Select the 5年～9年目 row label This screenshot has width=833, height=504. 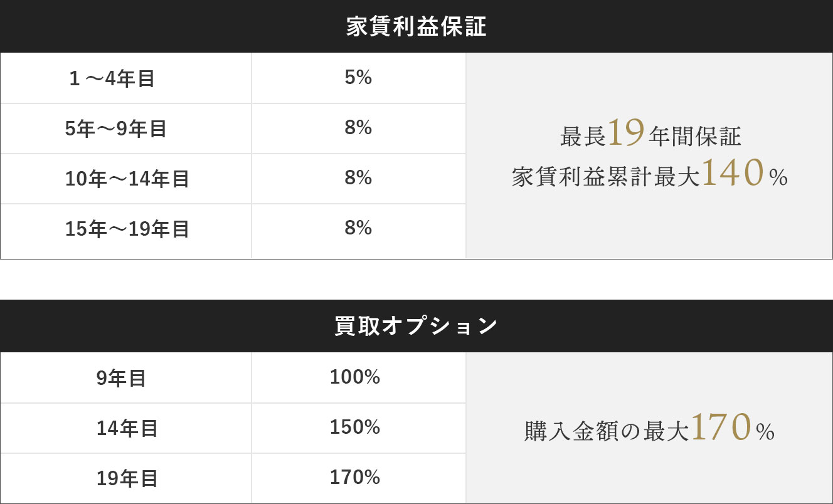(116, 129)
